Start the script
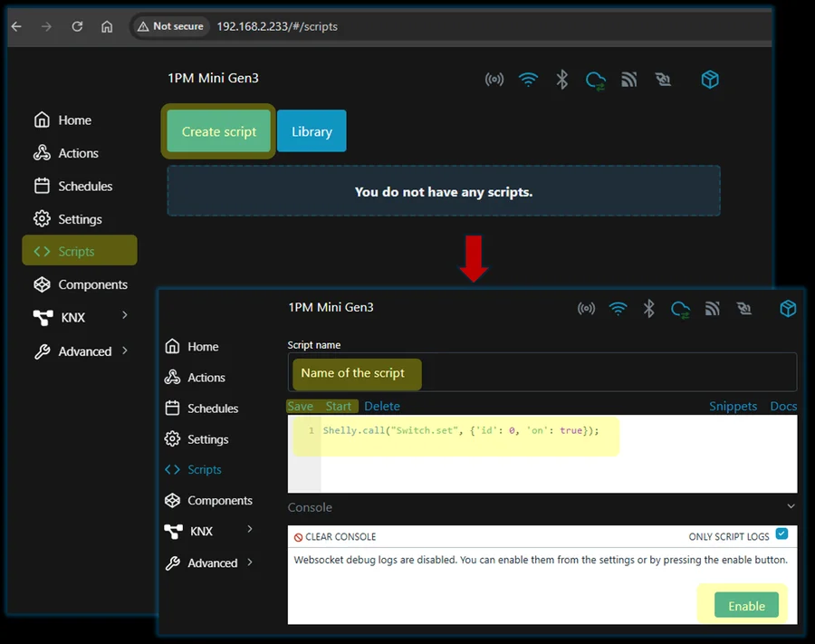The image size is (815, 644). tap(339, 406)
